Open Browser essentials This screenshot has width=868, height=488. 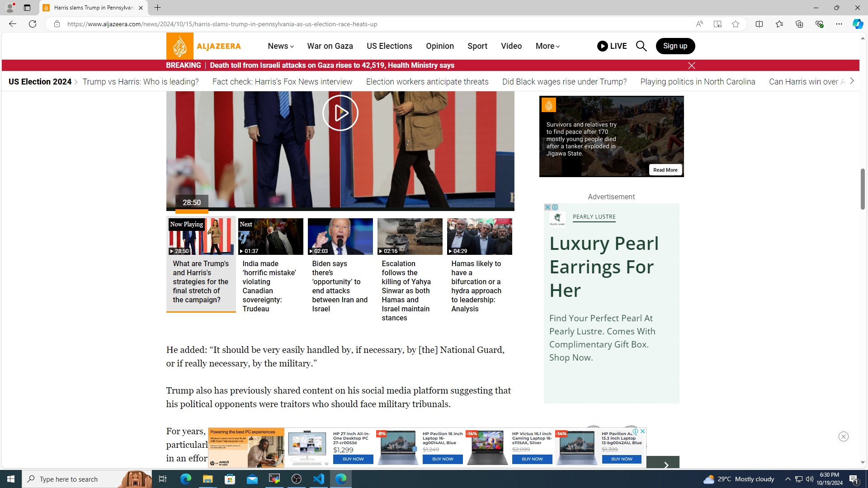(819, 24)
